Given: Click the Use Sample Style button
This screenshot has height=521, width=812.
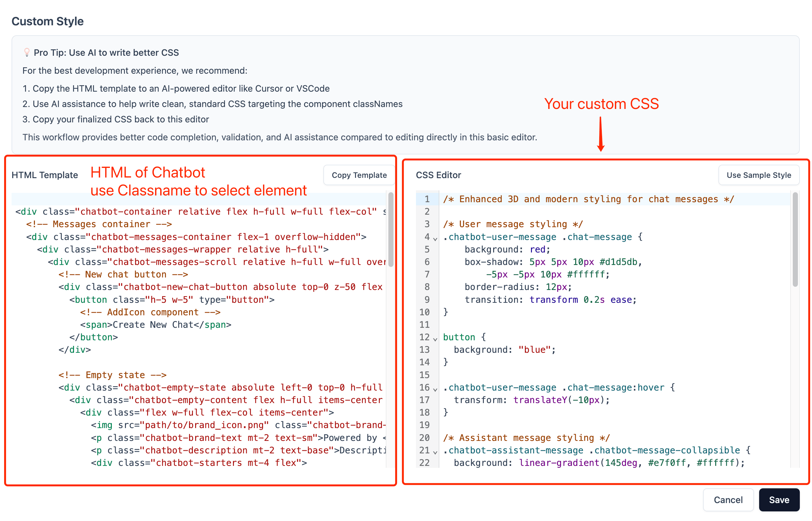Looking at the screenshot, I should point(758,175).
